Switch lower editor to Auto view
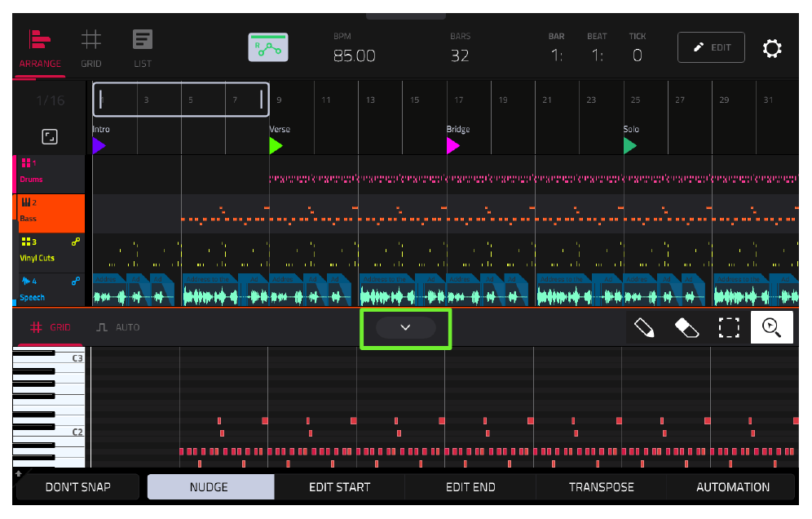This screenshot has height=519, width=812. coord(118,328)
